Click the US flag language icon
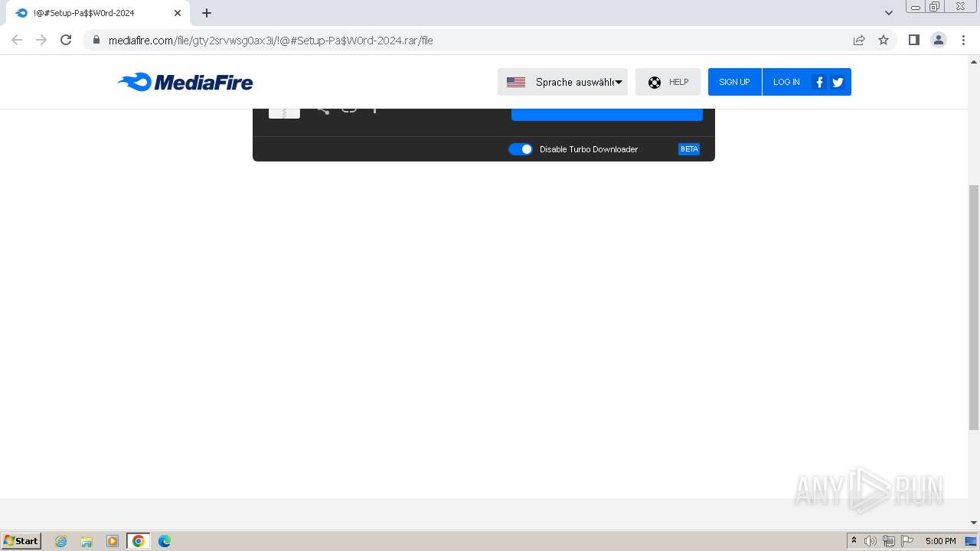980x551 pixels. (x=516, y=82)
